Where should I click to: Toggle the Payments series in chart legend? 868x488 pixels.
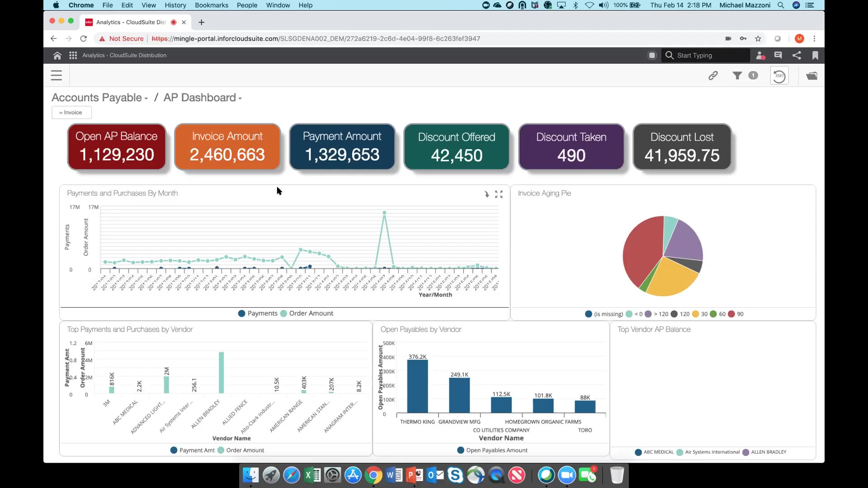(x=258, y=313)
